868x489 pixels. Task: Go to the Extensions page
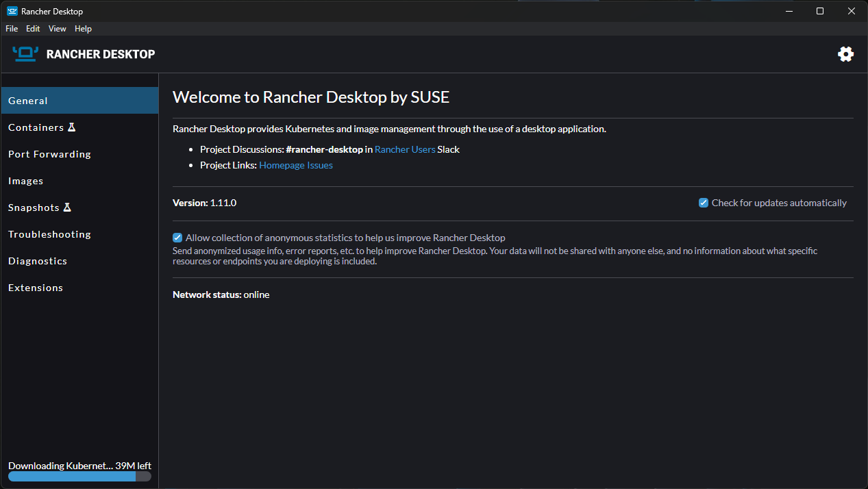point(79,288)
